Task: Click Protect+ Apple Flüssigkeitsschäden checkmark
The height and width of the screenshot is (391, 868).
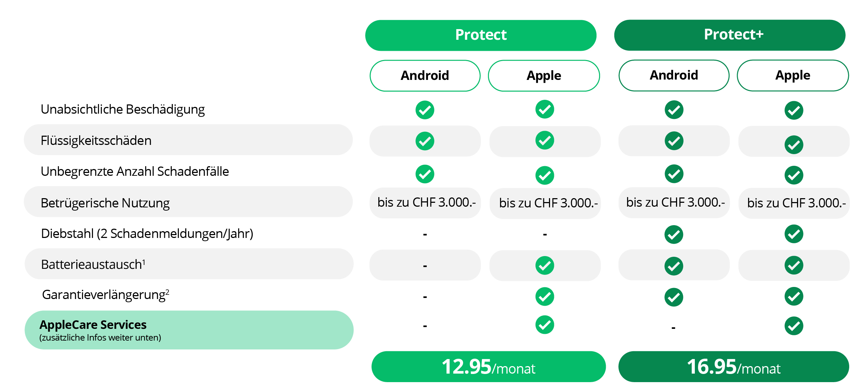Action: click(794, 145)
